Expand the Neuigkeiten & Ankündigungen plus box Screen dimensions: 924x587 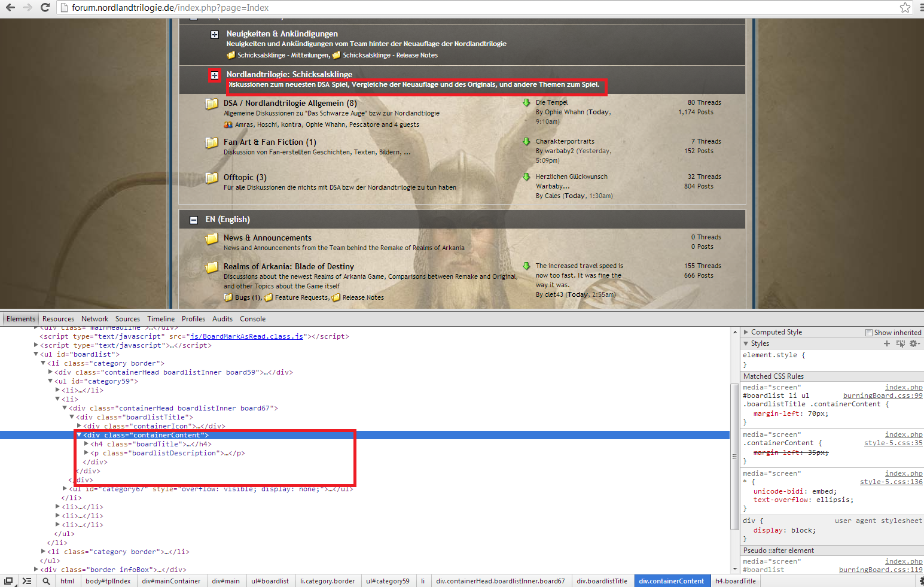(x=215, y=35)
